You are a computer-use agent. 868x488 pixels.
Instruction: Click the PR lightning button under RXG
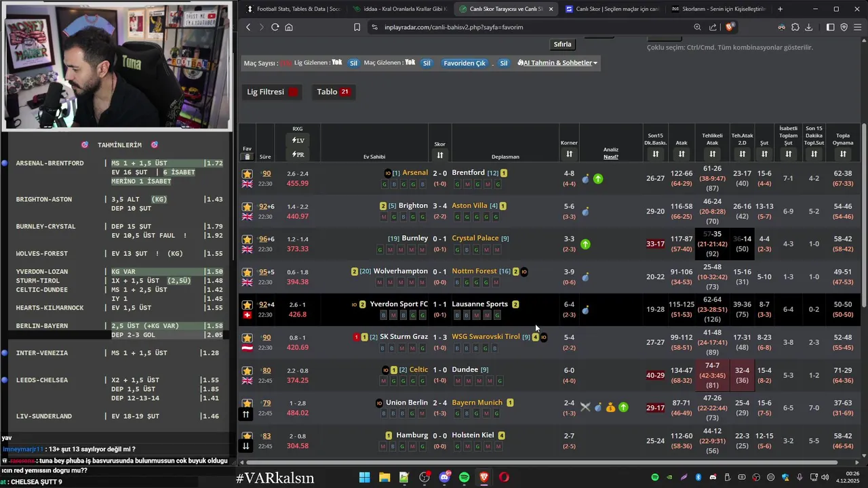coord(298,155)
